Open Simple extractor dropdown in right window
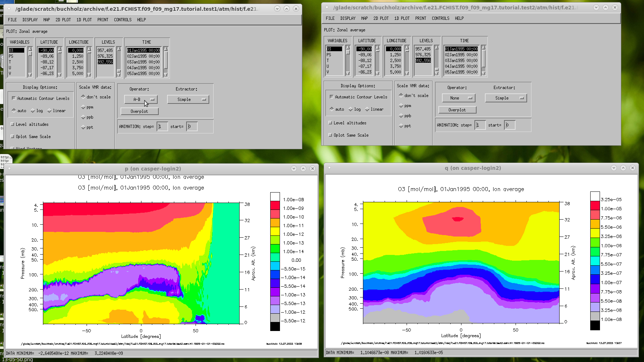 pos(506,98)
